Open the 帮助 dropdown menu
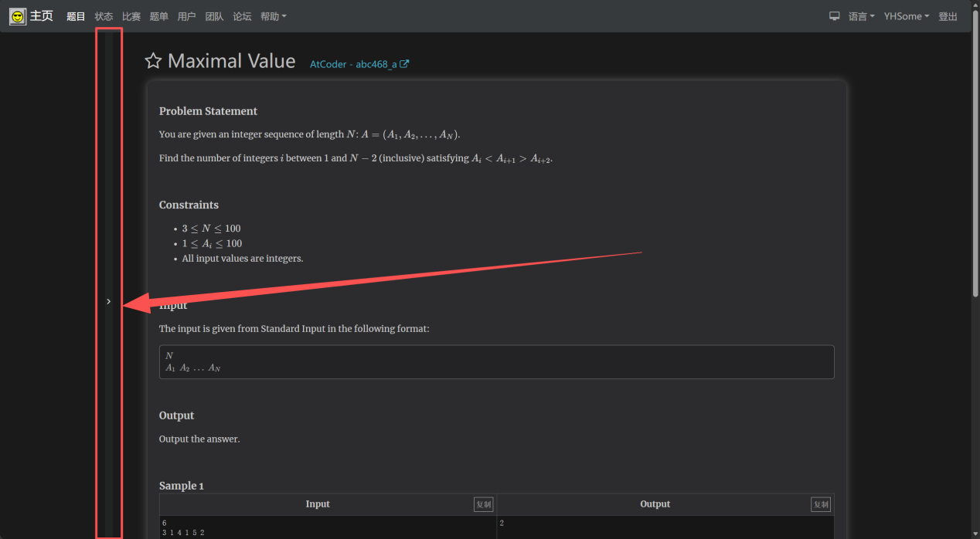The width and height of the screenshot is (980, 539). (x=274, y=16)
